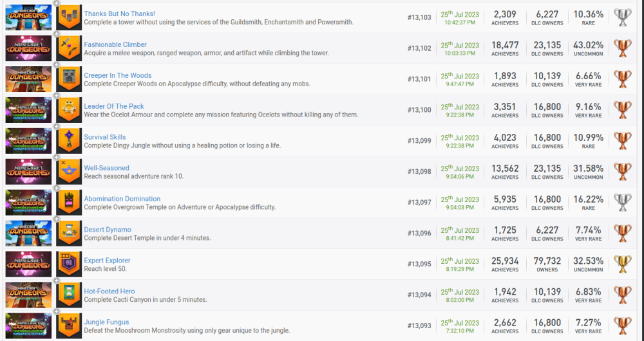Click the gold trophy for Expert Explorer
The width and height of the screenshot is (644, 341).
tap(623, 265)
